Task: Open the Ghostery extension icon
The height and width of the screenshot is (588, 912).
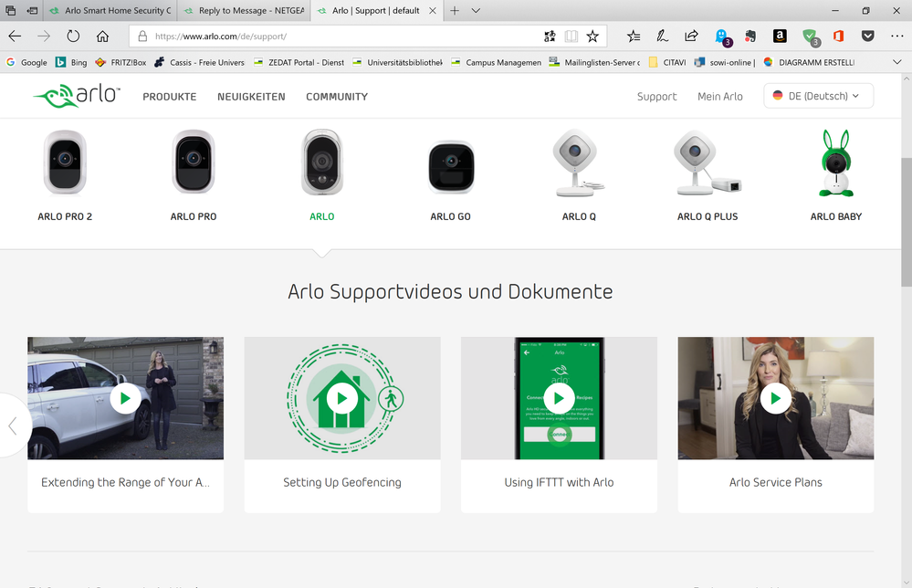Action: 723,37
